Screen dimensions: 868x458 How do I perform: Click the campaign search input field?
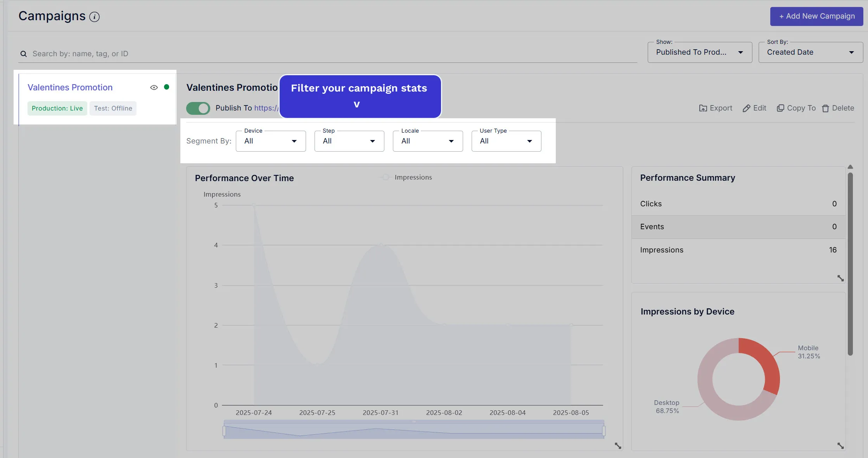(330, 54)
